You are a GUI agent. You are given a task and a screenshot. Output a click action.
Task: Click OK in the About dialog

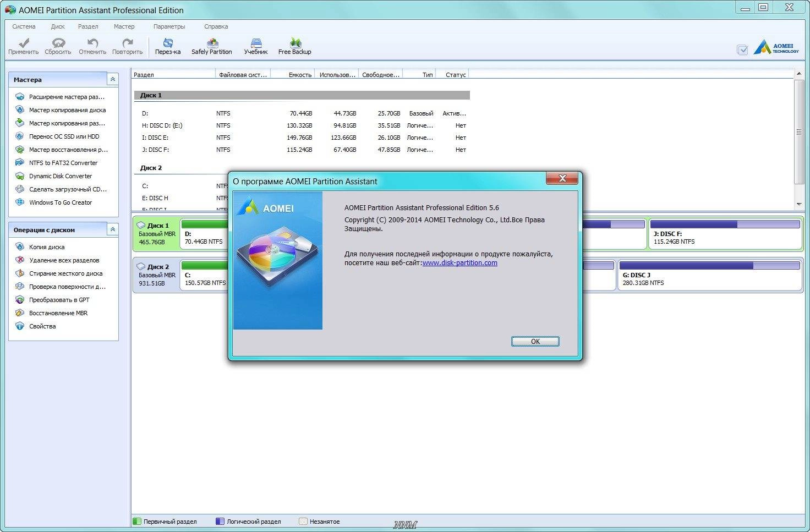535,341
